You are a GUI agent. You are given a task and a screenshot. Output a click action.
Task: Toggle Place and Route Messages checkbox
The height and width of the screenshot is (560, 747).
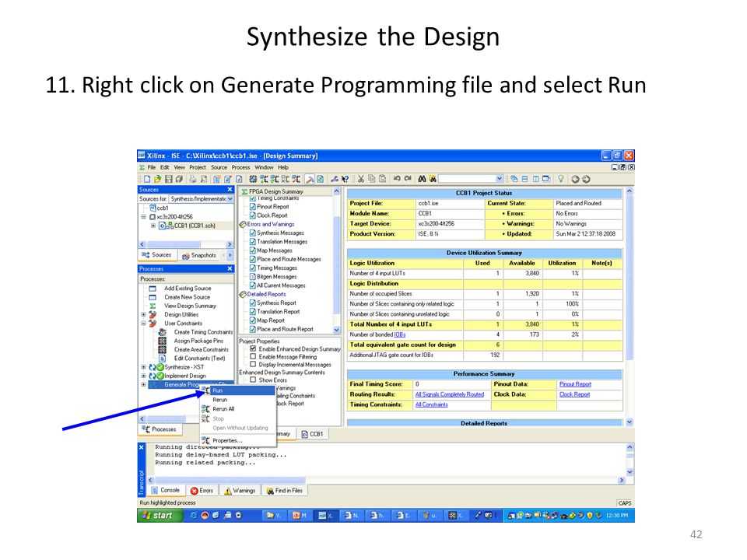253,259
